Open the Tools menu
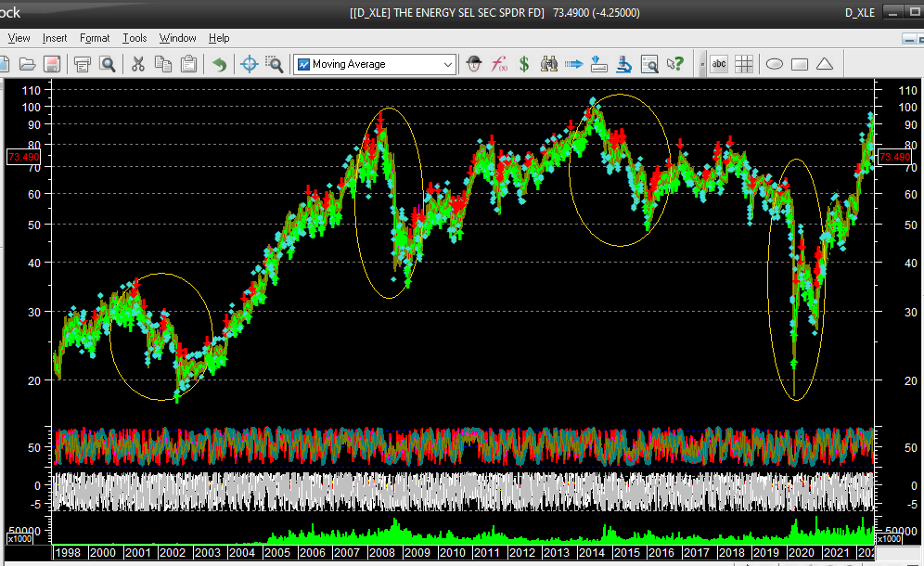The height and width of the screenshot is (566, 924). click(x=135, y=38)
